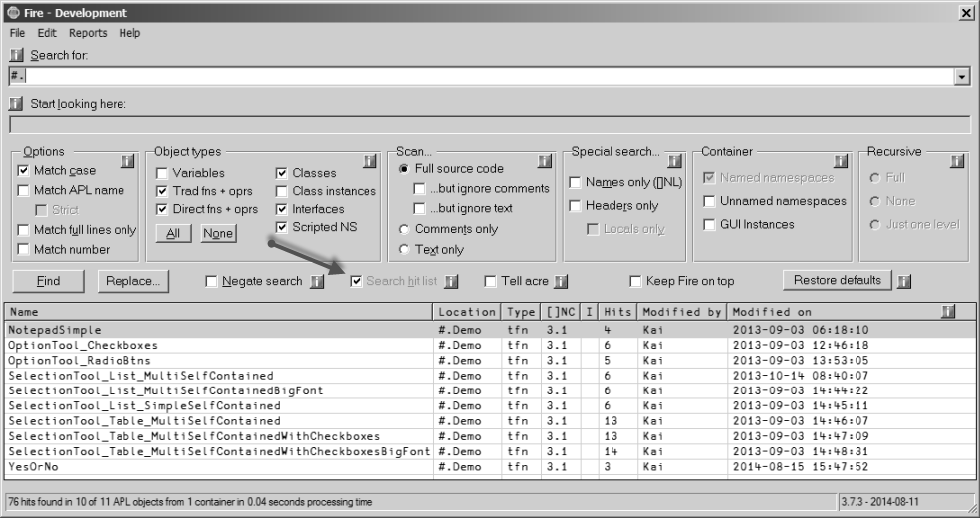Click the info icon beside Start looking here
The image size is (980, 518).
pos(16,103)
